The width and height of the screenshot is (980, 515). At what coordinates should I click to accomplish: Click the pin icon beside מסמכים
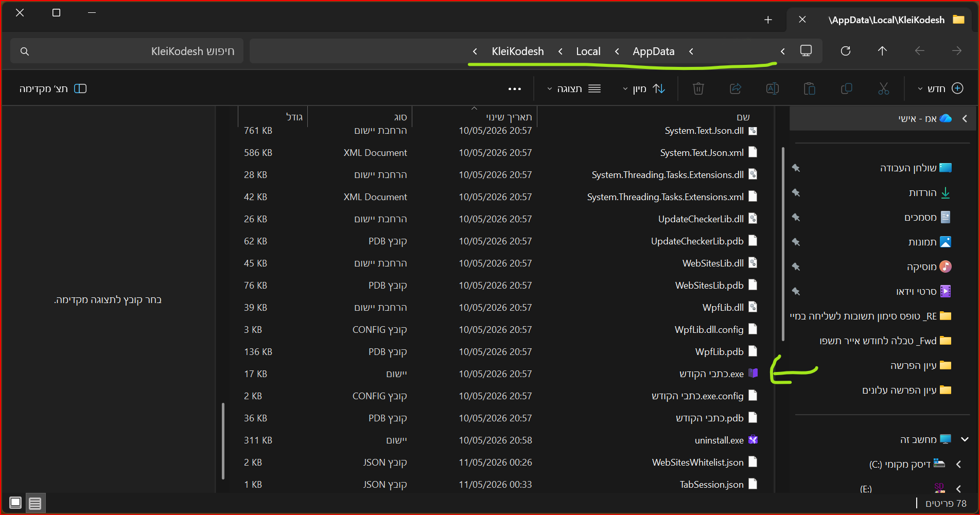(796, 218)
